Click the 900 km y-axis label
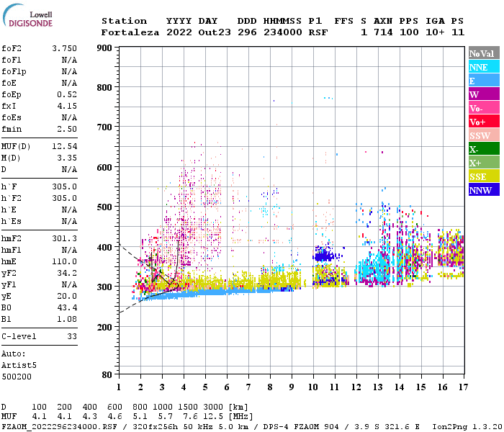This screenshot has width=504, height=432. coord(104,48)
